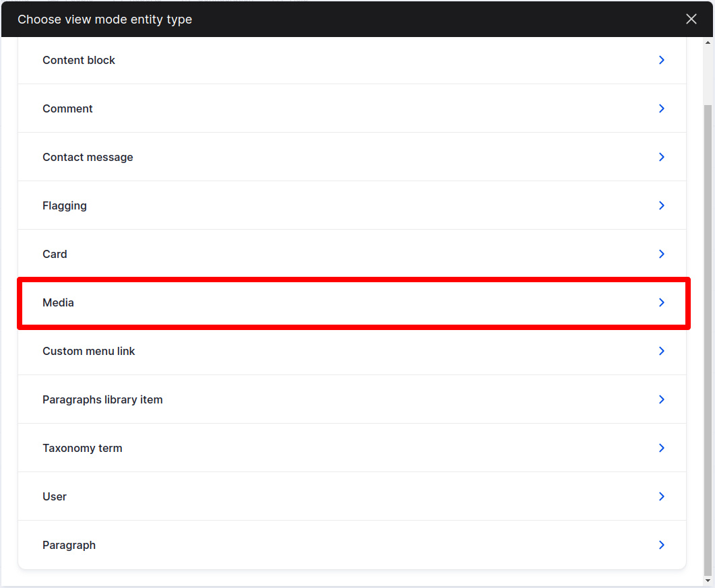Click the dialog's vertical scrollbar thumb
715x588 pixels.
(x=708, y=341)
